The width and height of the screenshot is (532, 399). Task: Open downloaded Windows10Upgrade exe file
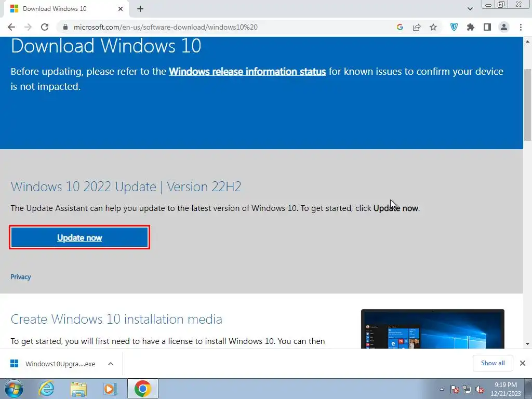(x=54, y=364)
